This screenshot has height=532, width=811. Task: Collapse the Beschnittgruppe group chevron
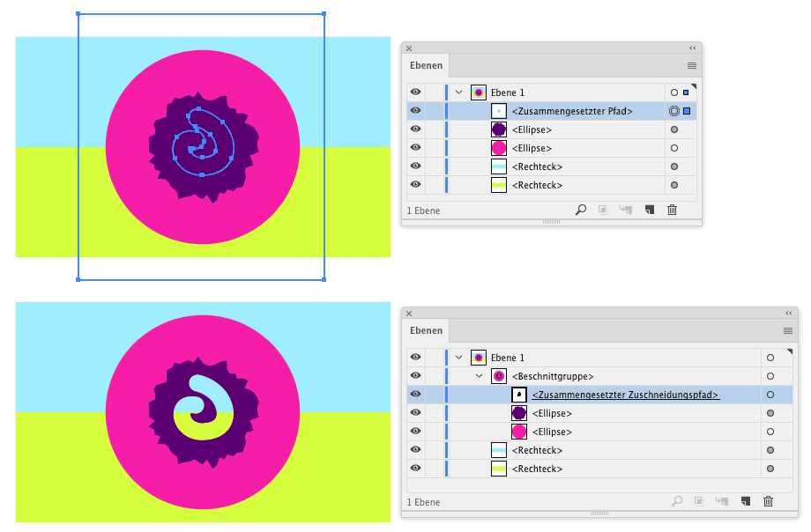[x=480, y=376]
